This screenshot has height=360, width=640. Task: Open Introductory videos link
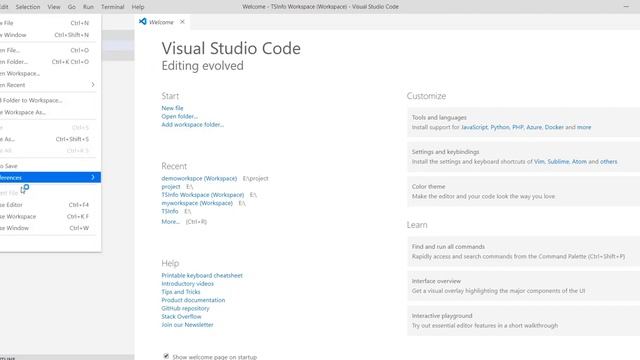187,284
